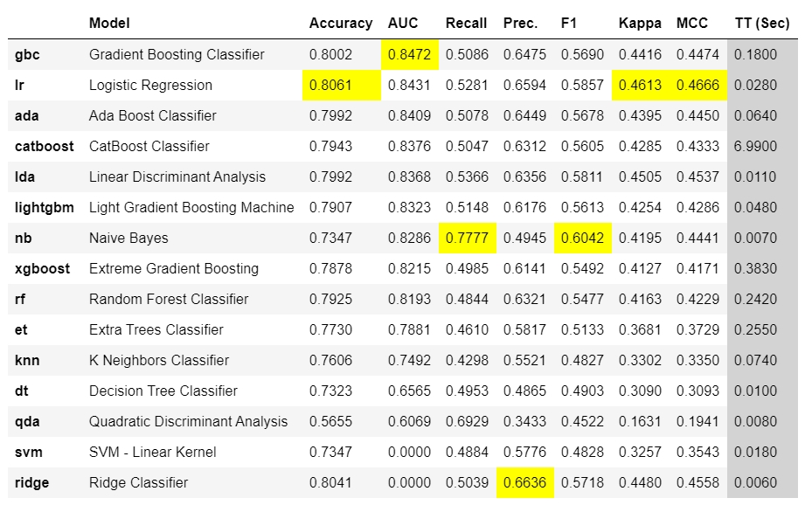The height and width of the screenshot is (505, 812).
Task: Click the highlighted Recall value 0.7777
Action: pos(467,238)
